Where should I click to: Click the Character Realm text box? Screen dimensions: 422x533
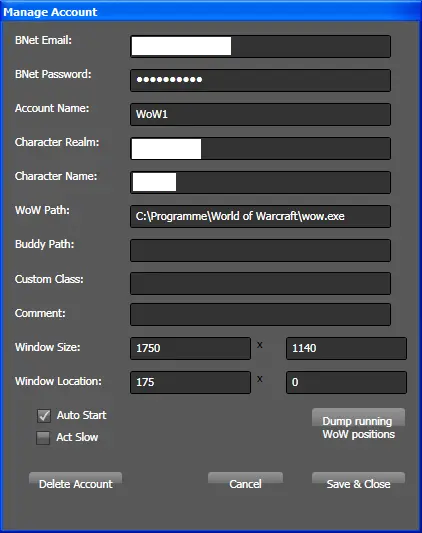(260, 148)
